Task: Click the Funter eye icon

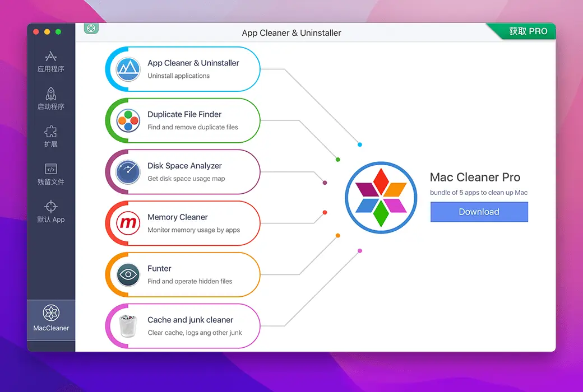Action: coord(128,274)
